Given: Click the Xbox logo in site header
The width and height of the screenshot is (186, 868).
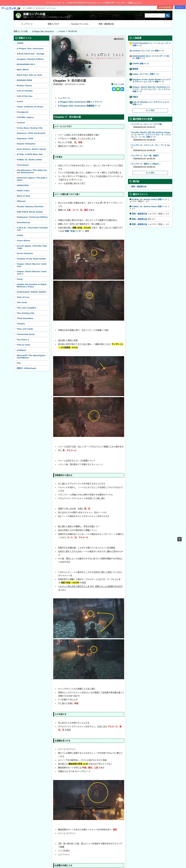Looking at the screenshot, I should click(x=19, y=15).
